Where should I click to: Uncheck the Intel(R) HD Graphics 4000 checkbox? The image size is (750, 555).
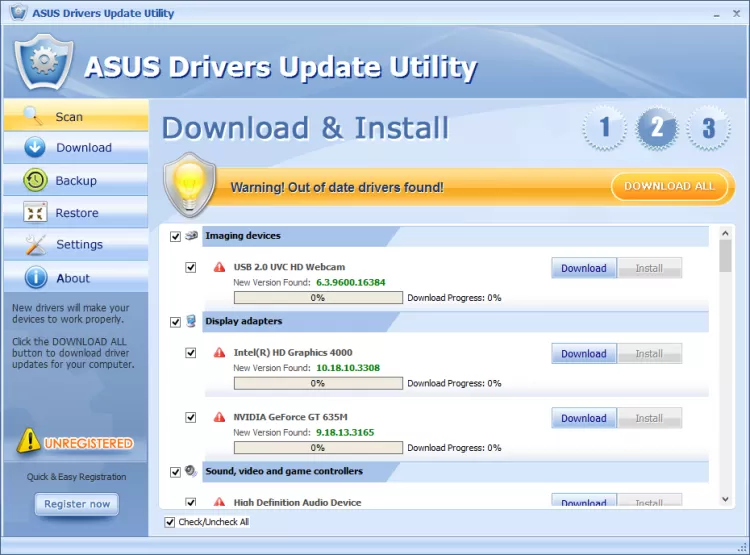point(191,353)
